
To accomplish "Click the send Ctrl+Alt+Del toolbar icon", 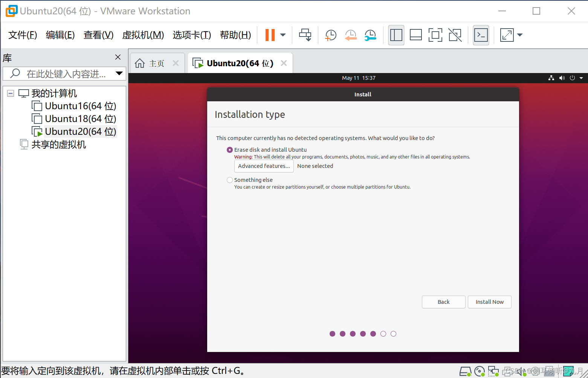I will [305, 35].
